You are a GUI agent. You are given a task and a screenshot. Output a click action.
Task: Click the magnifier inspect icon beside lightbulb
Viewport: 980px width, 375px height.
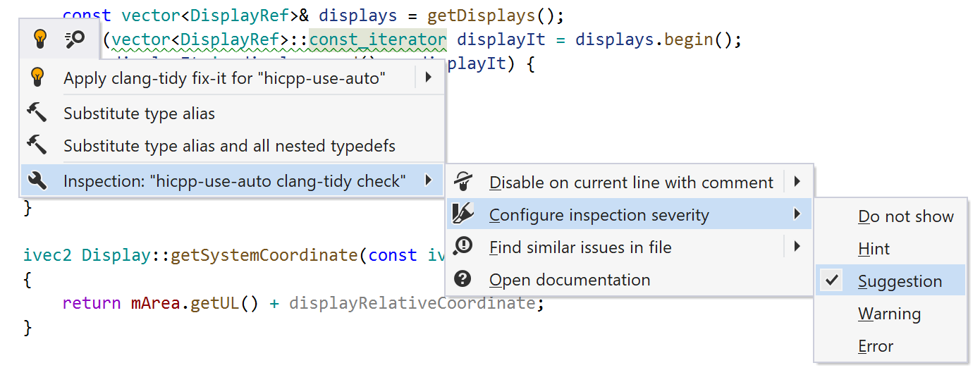coord(75,39)
